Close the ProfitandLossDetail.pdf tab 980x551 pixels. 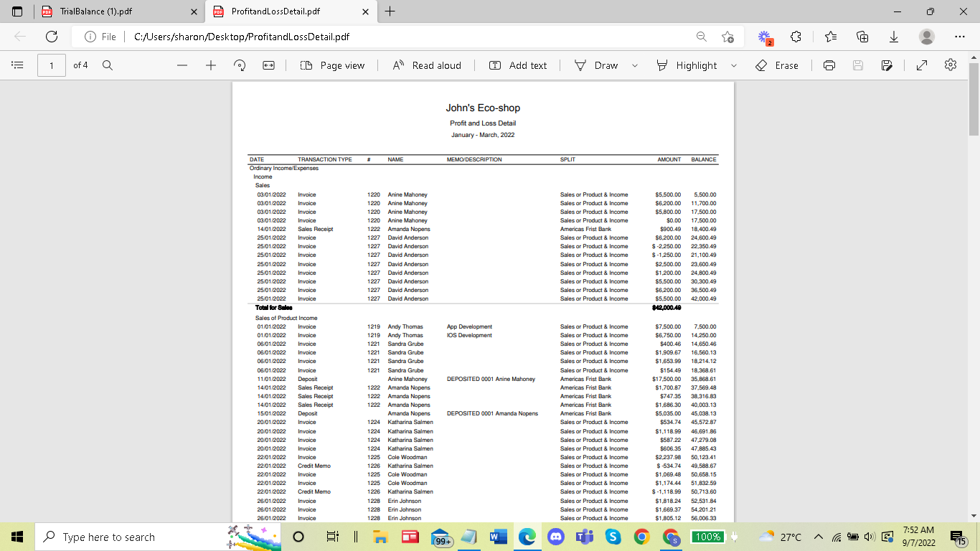pos(366,11)
